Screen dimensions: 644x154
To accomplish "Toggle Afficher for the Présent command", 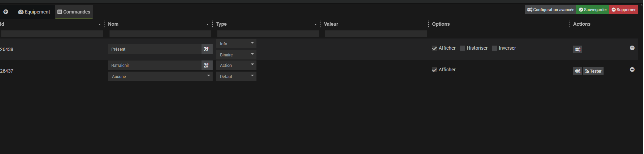I will click(x=434, y=48).
